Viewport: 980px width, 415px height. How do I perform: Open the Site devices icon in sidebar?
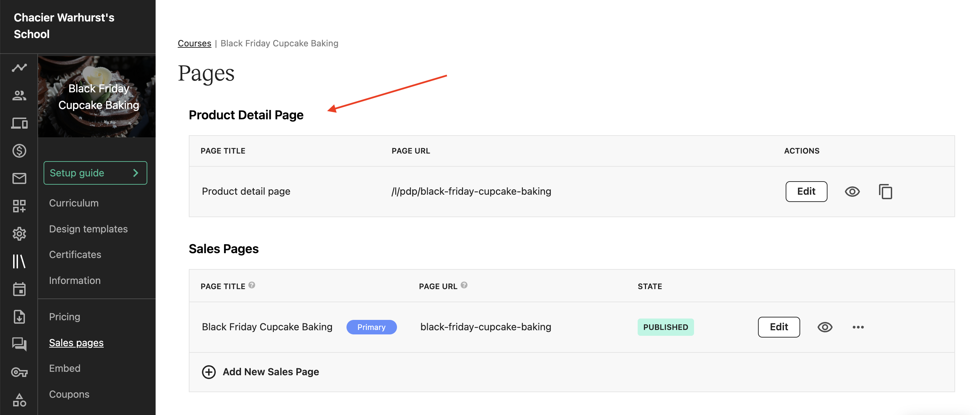click(19, 123)
